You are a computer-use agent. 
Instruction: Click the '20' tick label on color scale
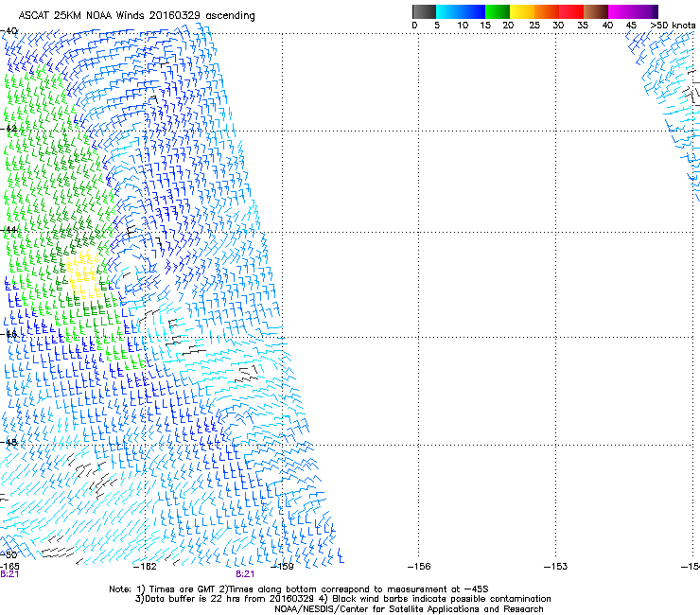[508, 26]
